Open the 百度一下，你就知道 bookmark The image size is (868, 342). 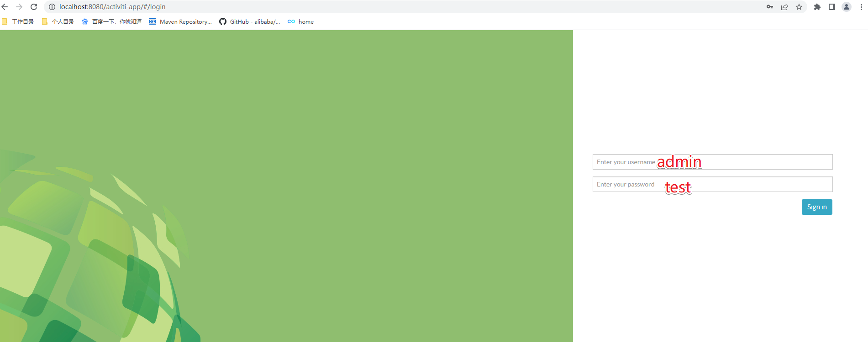[112, 21]
